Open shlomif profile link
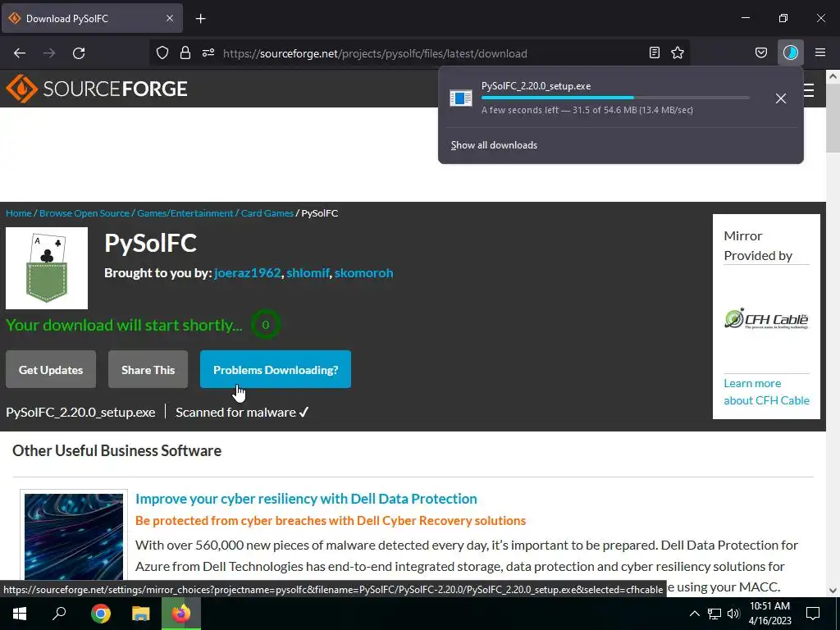The width and height of the screenshot is (840, 630). (308, 272)
